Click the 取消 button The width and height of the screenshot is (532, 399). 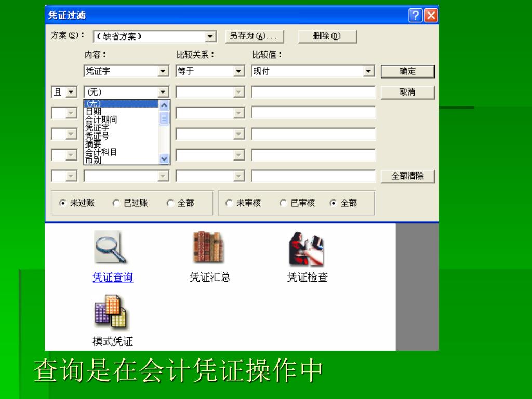pyautogui.click(x=407, y=92)
